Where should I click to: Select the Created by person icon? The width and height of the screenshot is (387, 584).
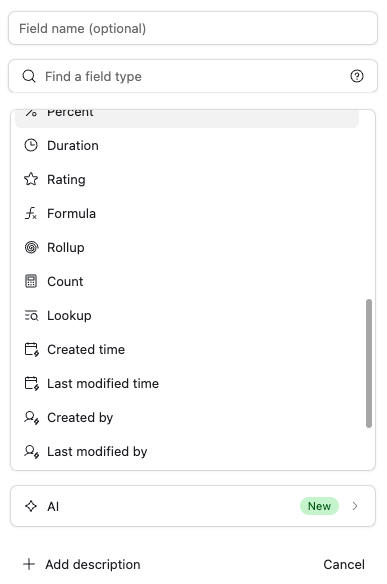[x=32, y=418]
